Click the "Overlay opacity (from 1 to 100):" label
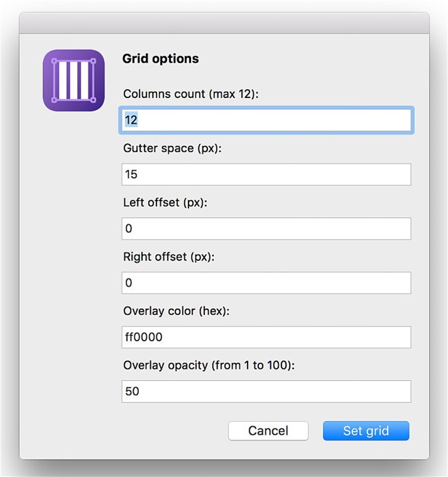The height and width of the screenshot is (477, 448). 209,365
